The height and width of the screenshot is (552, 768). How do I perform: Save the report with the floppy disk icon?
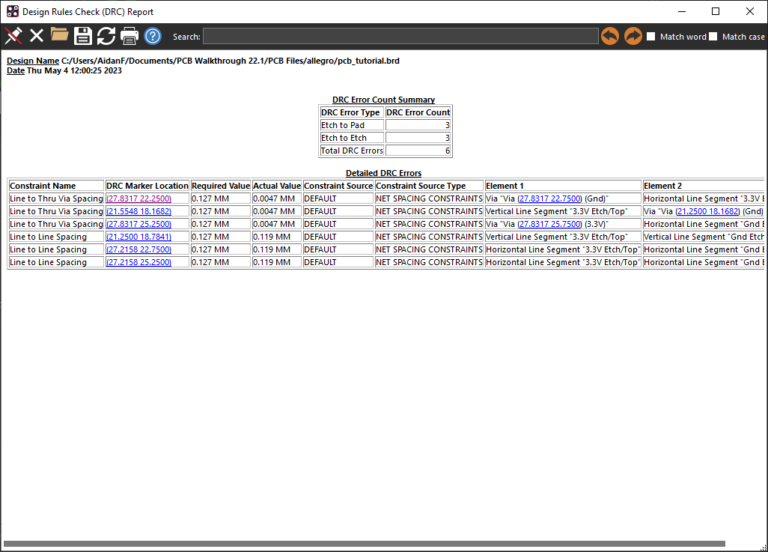pos(83,36)
